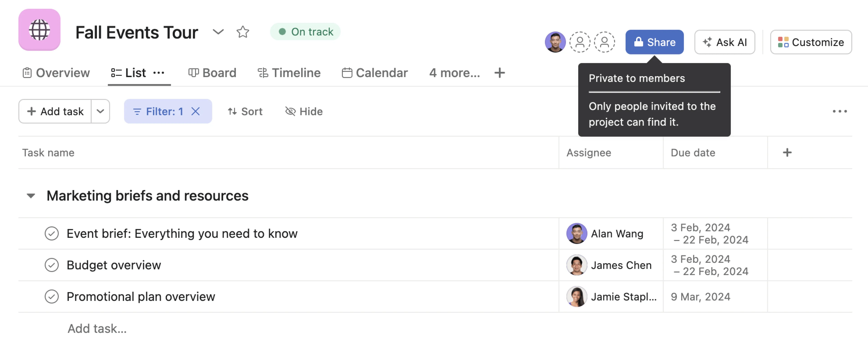Viewport: 868px width, 353px height.
Task: Open the Add task dropdown arrow
Action: [100, 111]
